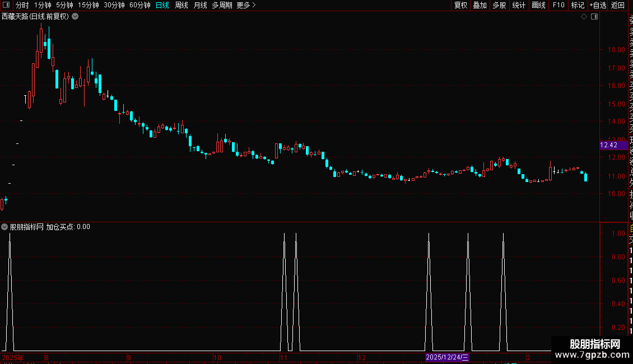Open the 统计 statistics button
Screen dimensions: 633x364
[x=519, y=5]
